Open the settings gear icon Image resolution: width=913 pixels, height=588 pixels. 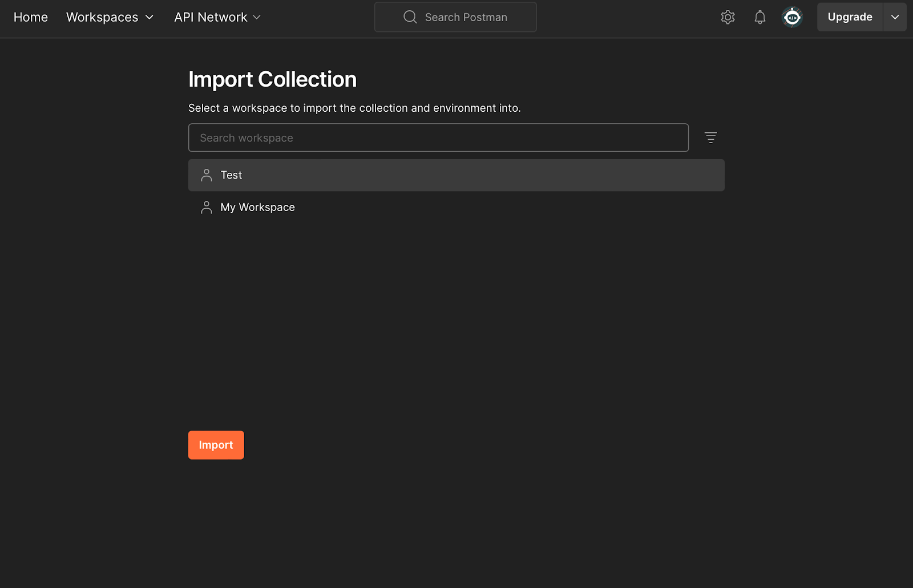tap(728, 17)
